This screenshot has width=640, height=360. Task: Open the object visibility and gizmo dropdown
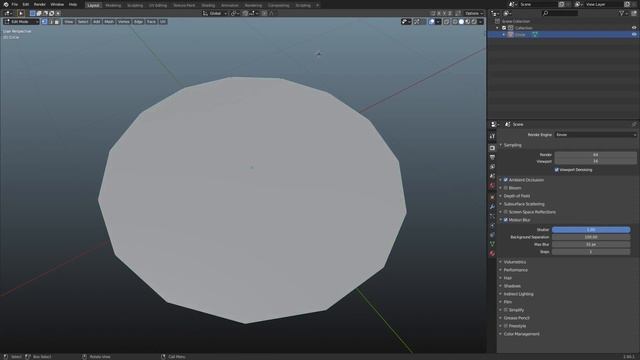click(x=406, y=22)
